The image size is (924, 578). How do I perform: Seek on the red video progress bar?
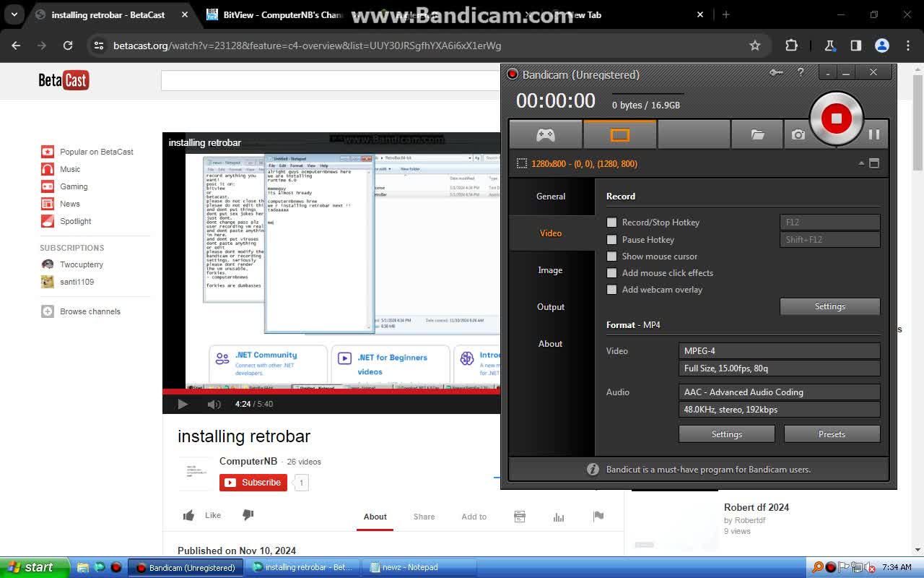(x=331, y=392)
